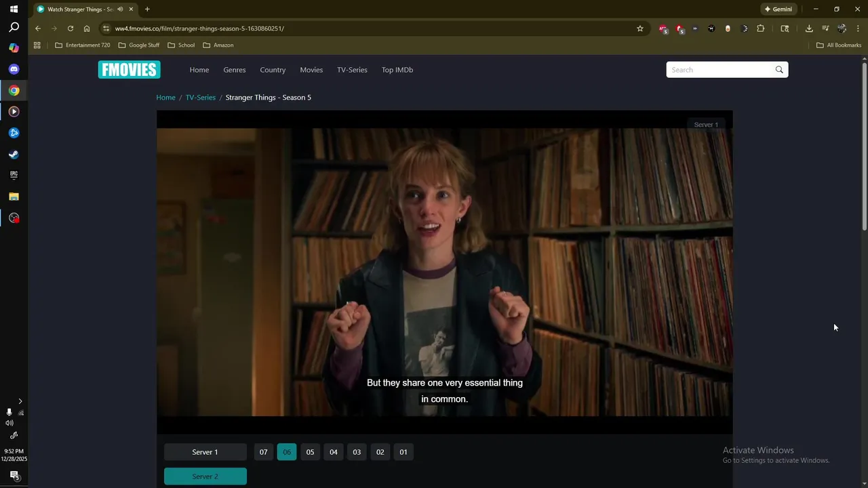Open a new browser tab

147,9
